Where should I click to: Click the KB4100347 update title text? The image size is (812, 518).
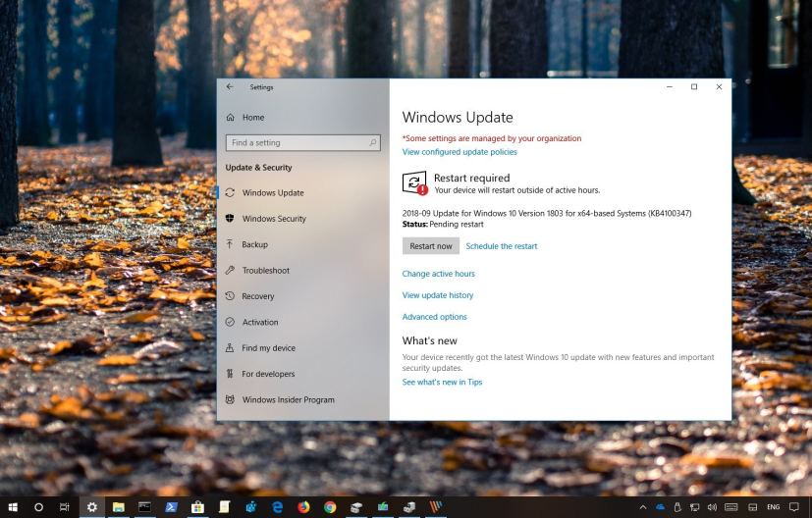[547, 213]
